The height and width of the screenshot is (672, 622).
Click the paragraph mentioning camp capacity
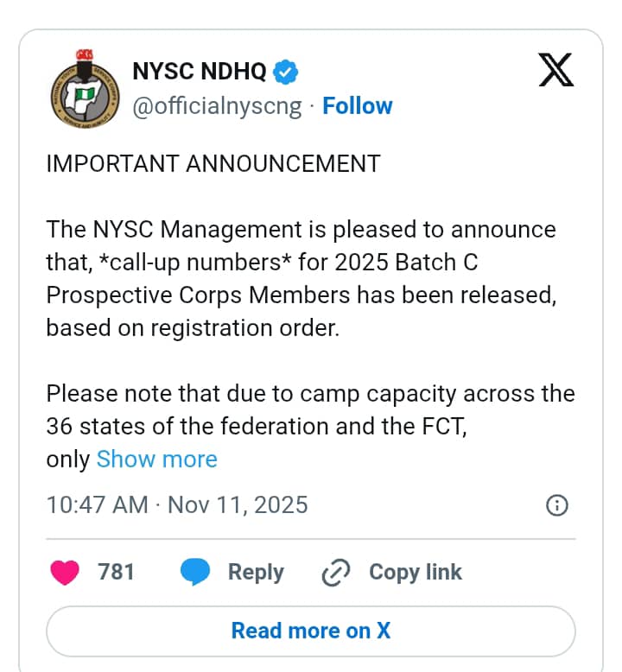point(310,394)
